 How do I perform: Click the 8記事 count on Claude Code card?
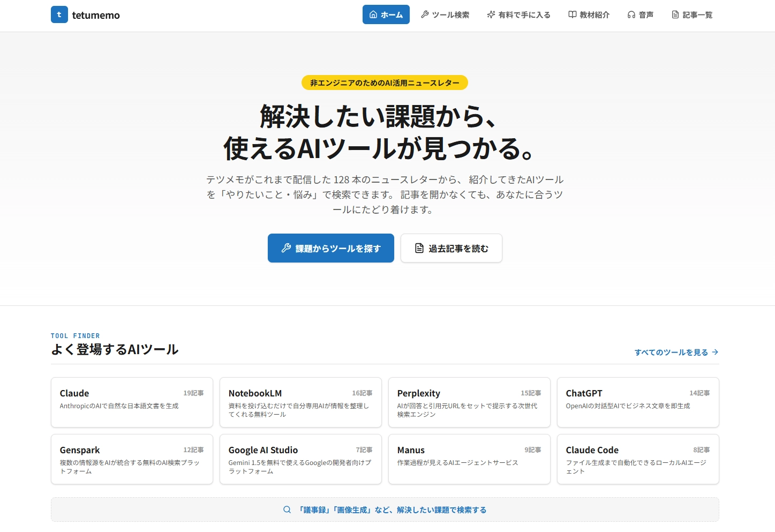702,450
